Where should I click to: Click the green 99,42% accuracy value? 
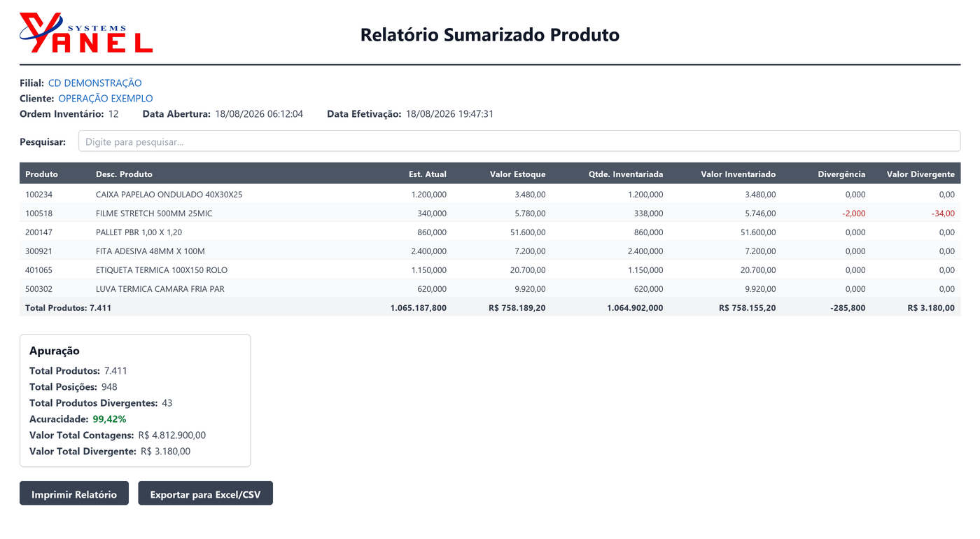109,419
